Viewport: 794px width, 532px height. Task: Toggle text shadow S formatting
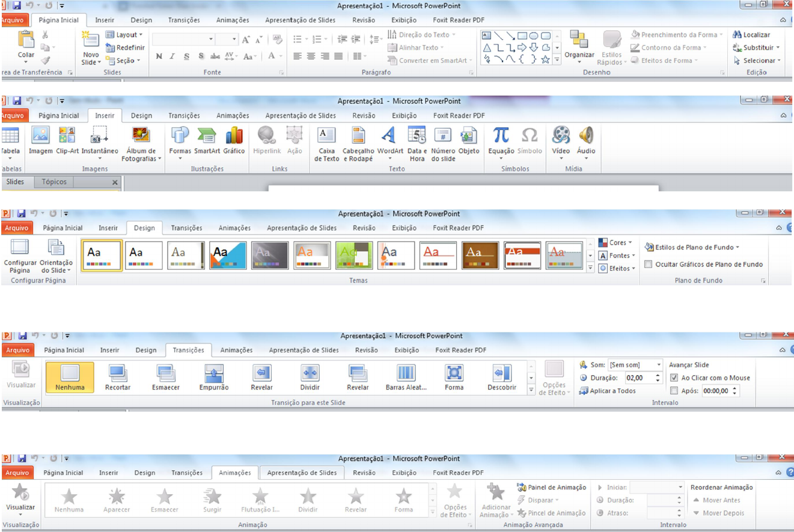click(201, 56)
